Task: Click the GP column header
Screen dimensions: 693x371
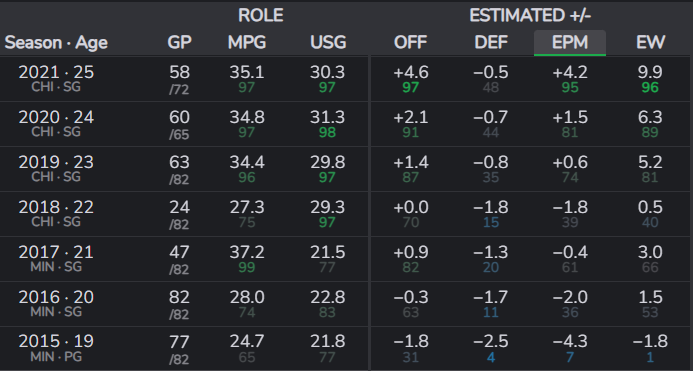Action: tap(179, 42)
